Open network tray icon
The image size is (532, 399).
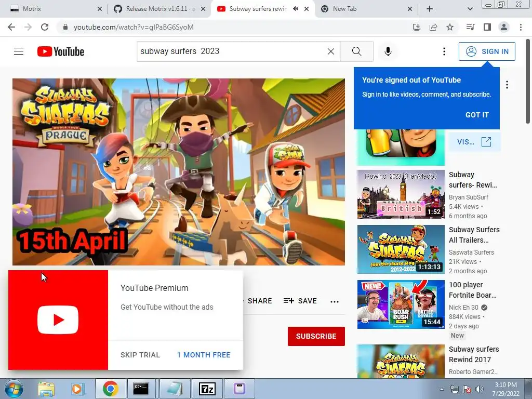click(x=454, y=389)
